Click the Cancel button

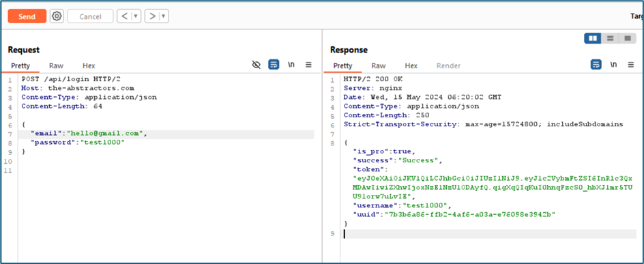click(x=90, y=16)
